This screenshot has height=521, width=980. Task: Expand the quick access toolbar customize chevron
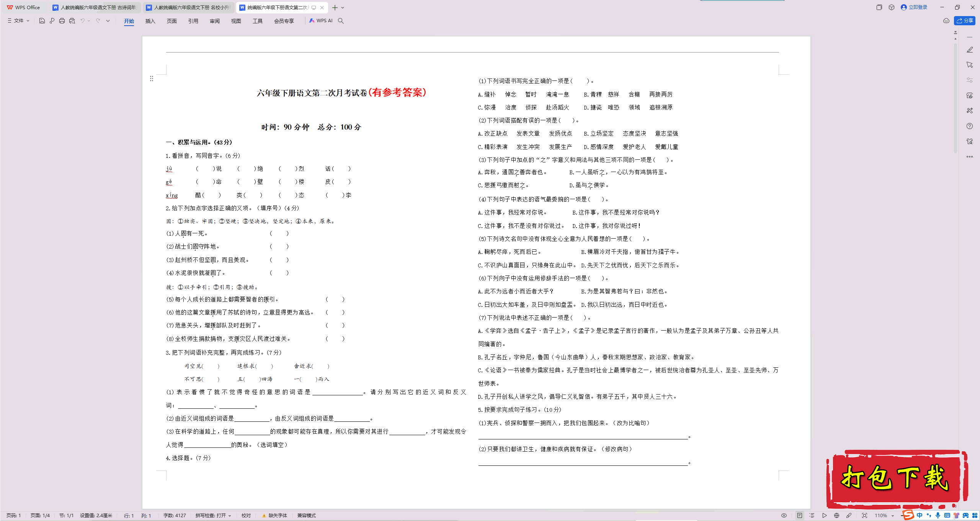point(108,21)
